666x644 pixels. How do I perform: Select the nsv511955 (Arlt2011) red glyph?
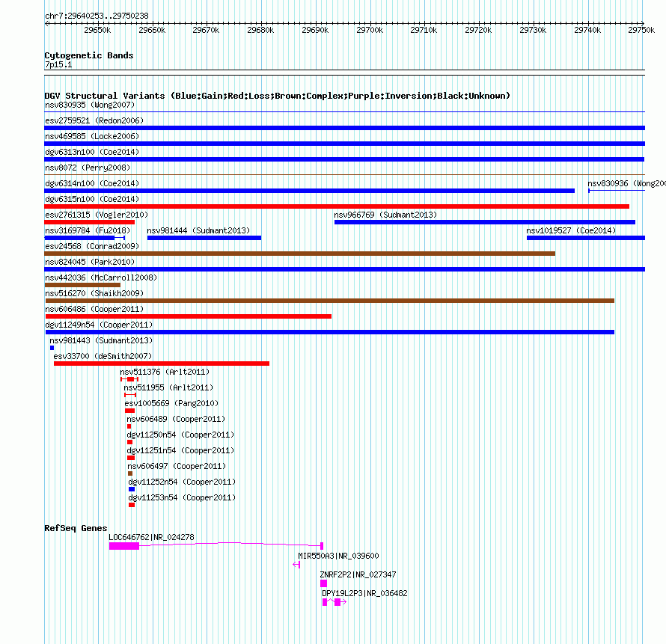point(130,395)
